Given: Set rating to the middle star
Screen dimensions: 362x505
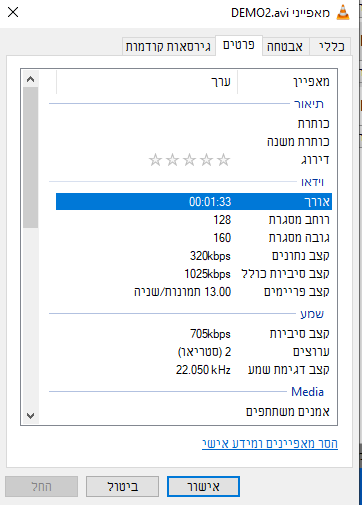Looking at the screenshot, I should pos(189,160).
